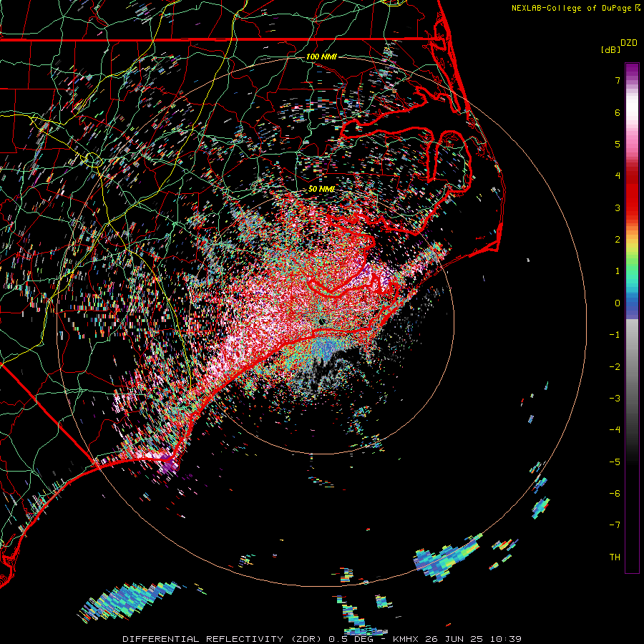Select the 4 value on the scale
The image size is (644, 644).
pos(618,176)
